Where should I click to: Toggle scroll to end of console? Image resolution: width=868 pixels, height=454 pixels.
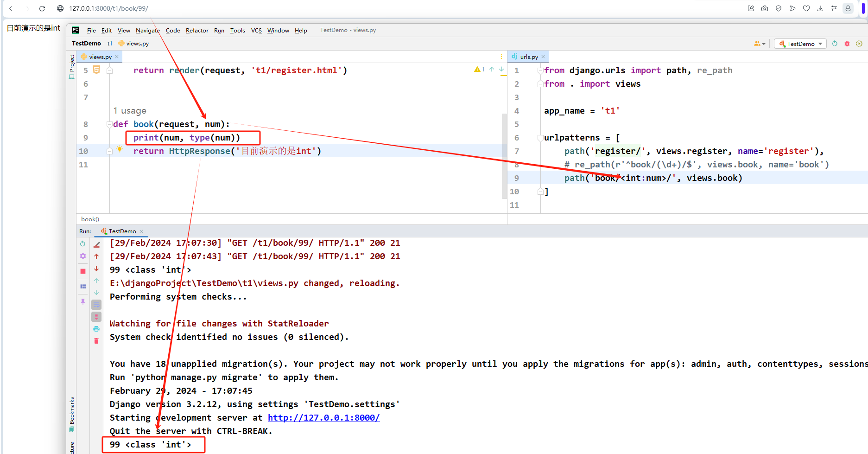point(96,317)
